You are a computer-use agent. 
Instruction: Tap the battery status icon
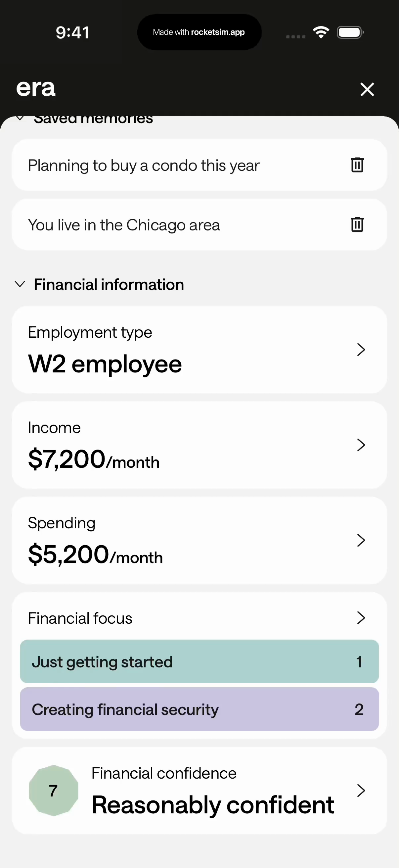[x=350, y=32]
